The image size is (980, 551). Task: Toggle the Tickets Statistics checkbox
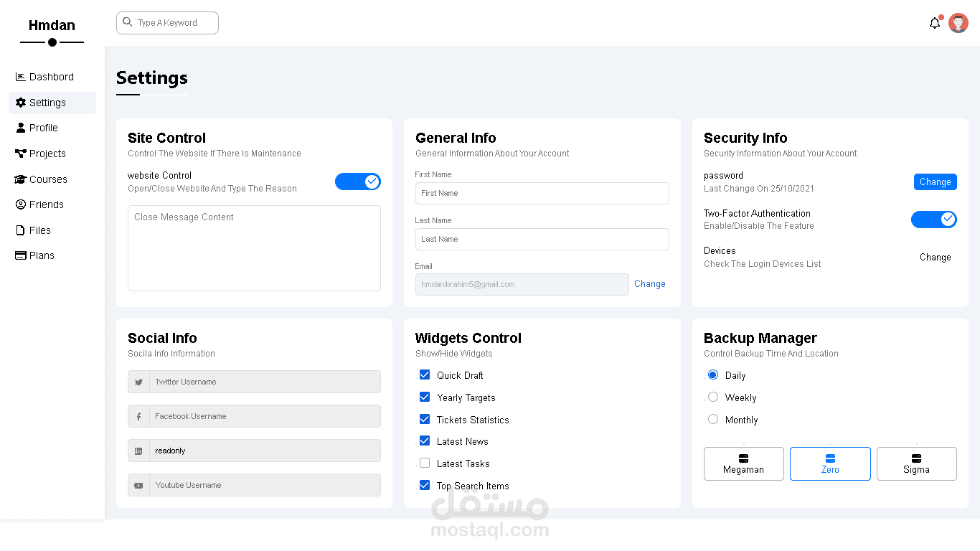click(x=425, y=419)
